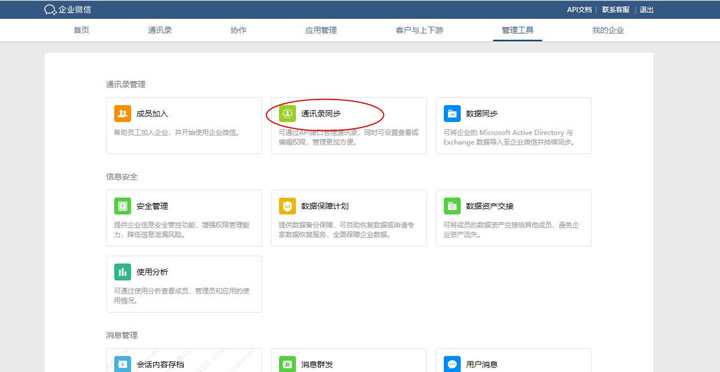The height and width of the screenshot is (372, 720).
Task: Click the 联系客服 link
Action: (x=615, y=10)
